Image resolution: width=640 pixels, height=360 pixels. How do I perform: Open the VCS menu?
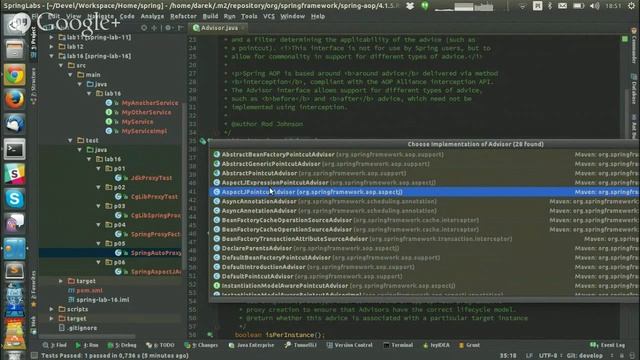pyautogui.click(x=269, y=16)
